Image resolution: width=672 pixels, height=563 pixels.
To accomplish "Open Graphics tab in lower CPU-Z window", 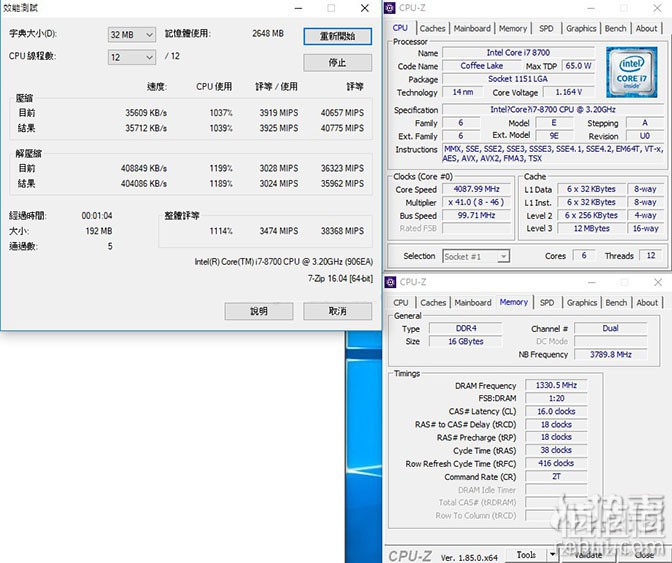I will coord(582,302).
